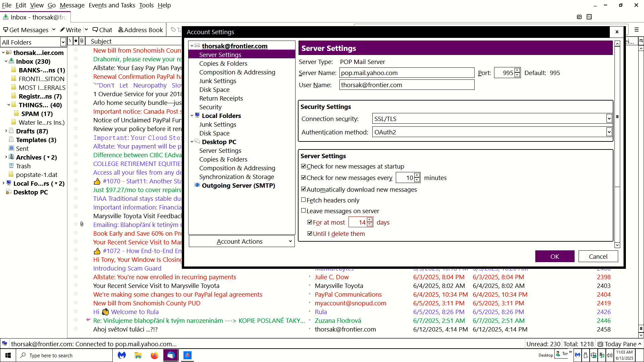Open the Connection security dropdown
The image size is (644, 362).
point(492,119)
